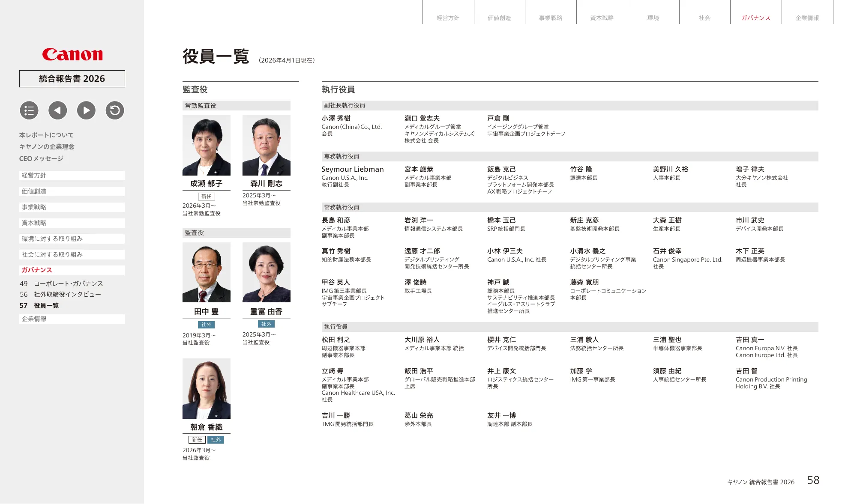The height and width of the screenshot is (504, 857).
Task: Click the 副社長執行役員 section header
Action: click(570, 105)
